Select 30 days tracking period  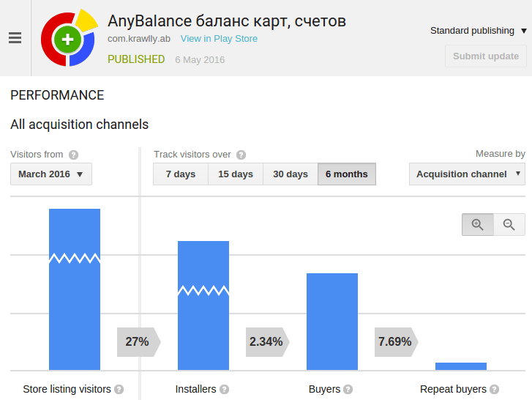click(x=291, y=174)
